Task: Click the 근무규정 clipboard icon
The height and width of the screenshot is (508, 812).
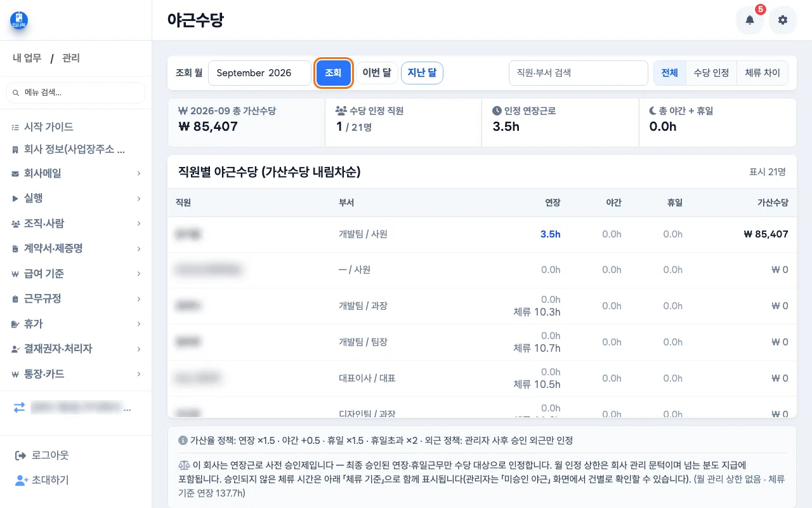Action: tap(15, 298)
